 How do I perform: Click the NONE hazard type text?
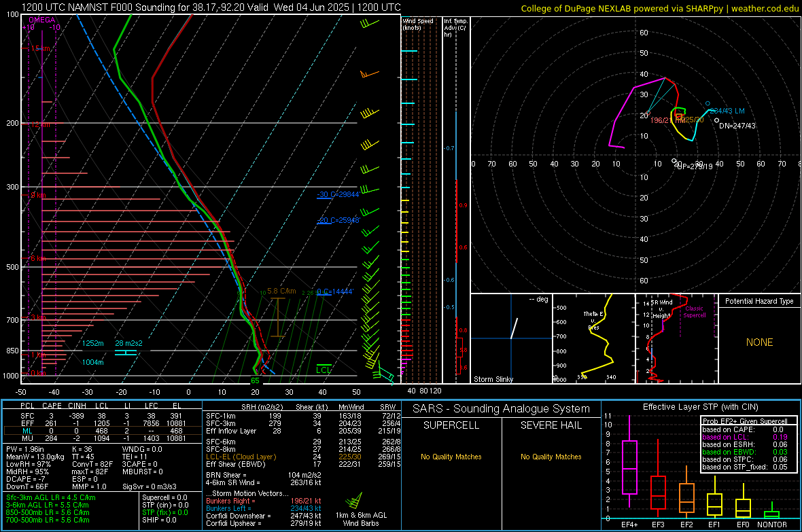point(760,342)
